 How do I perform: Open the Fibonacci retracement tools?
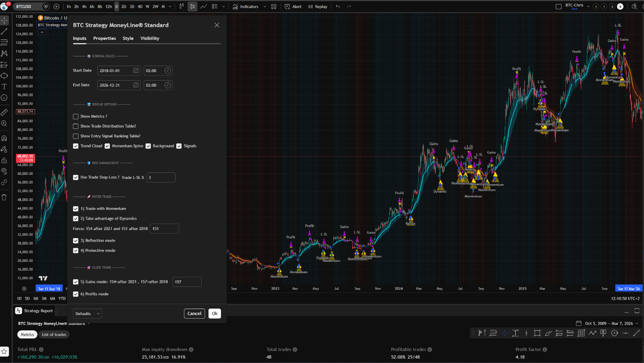coord(4,42)
